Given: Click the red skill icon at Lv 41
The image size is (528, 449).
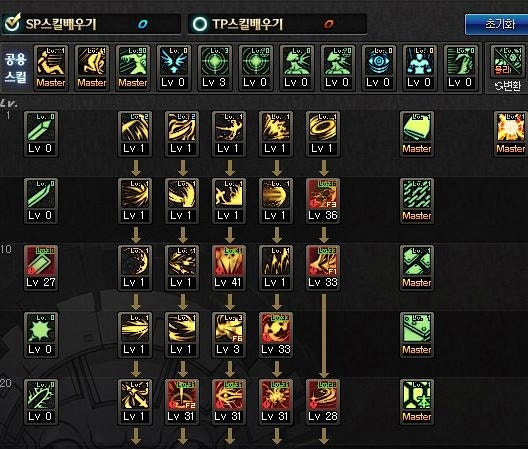Looking at the screenshot, I should [x=229, y=267].
